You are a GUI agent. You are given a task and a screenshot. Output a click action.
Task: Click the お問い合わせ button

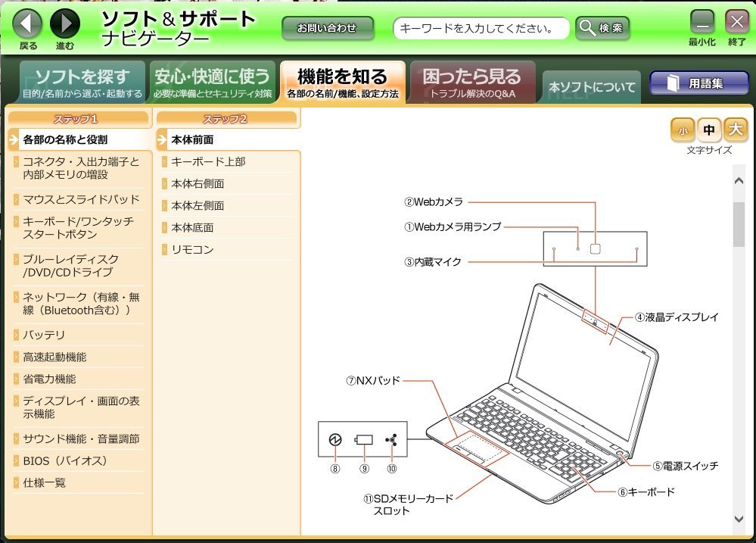328,29
